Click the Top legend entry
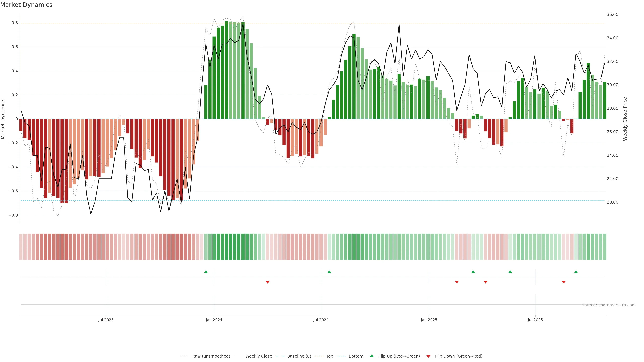The width and height of the screenshot is (644, 362). 330,356
